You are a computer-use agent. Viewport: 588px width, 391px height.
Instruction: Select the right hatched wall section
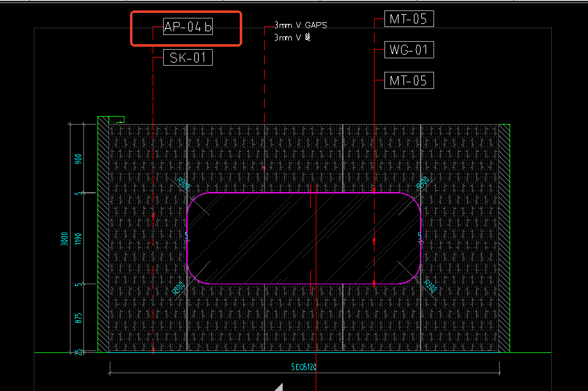[504, 239]
